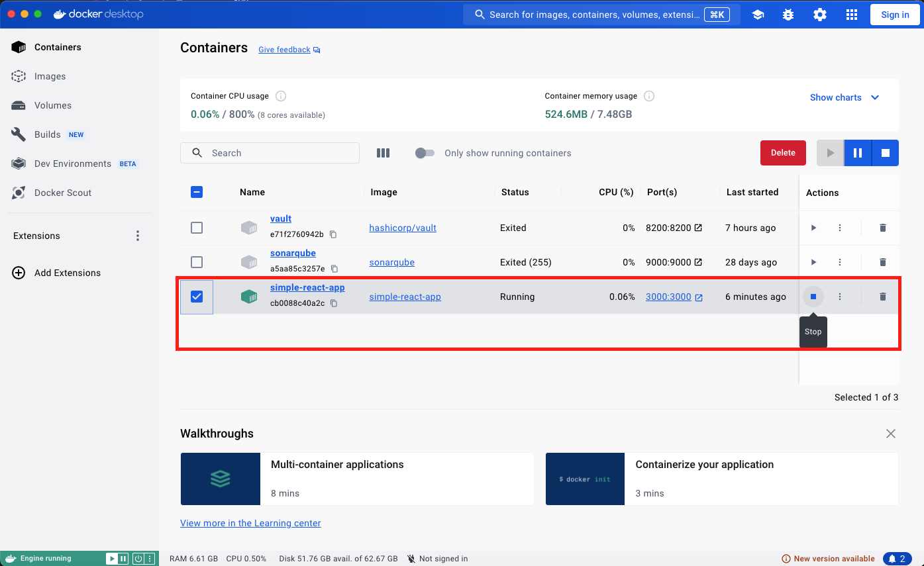Screen dimensions: 924x566
Task: Open notifications bell with 2 alerts
Action: point(897,559)
